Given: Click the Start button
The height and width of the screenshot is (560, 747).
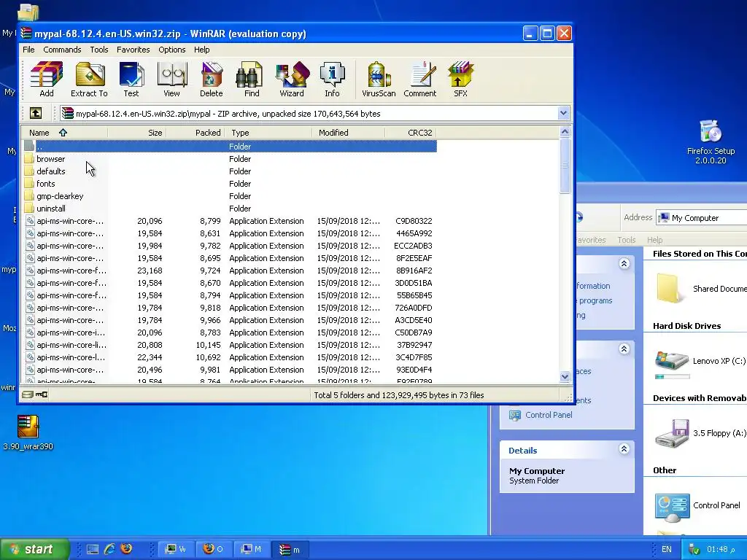Looking at the screenshot, I should (34, 549).
